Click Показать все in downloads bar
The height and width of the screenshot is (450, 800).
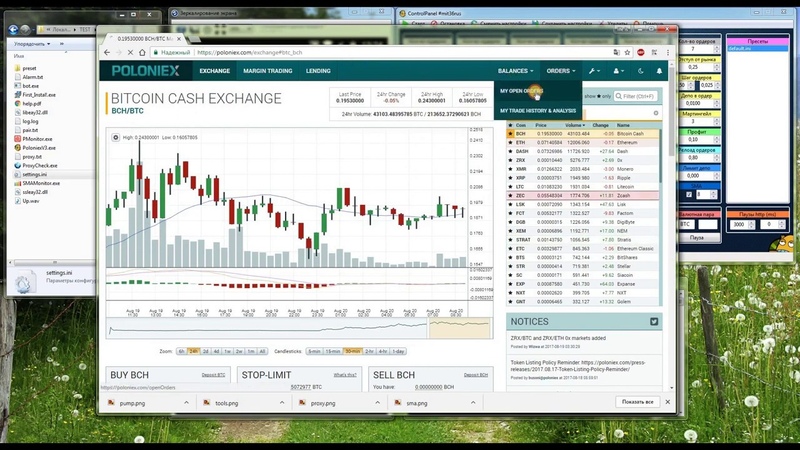[637, 402]
